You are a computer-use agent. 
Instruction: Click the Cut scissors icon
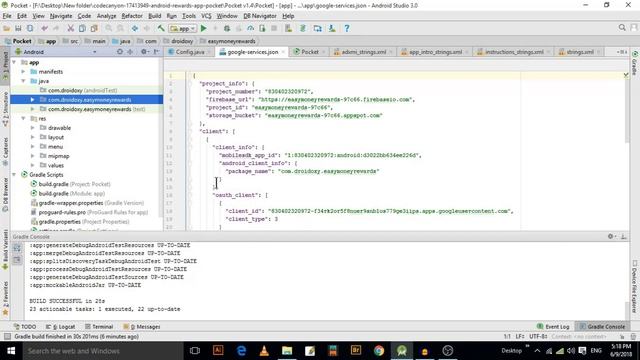71,29
